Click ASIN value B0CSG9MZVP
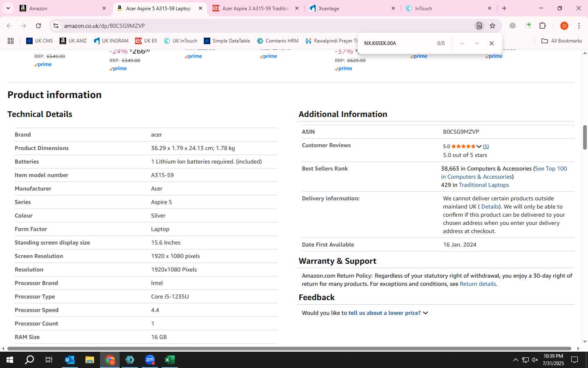This screenshot has width=588, height=368. pyautogui.click(x=461, y=132)
